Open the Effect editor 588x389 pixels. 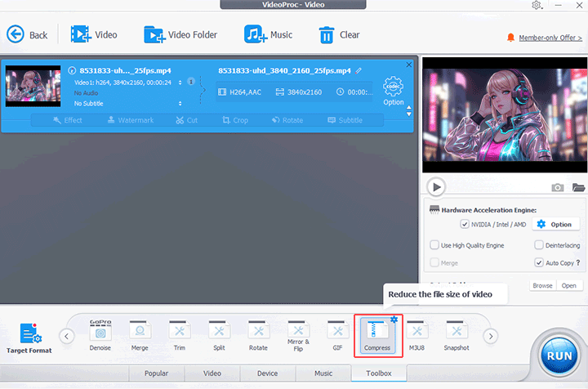[68, 120]
